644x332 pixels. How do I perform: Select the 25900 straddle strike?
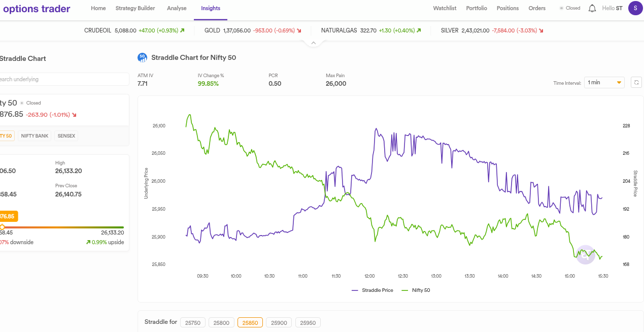pyautogui.click(x=279, y=322)
